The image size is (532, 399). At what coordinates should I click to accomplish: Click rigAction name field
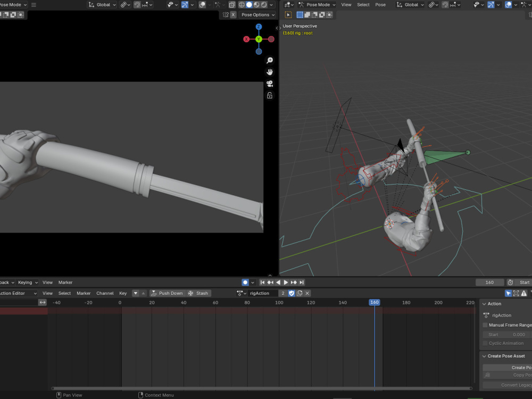(263, 293)
